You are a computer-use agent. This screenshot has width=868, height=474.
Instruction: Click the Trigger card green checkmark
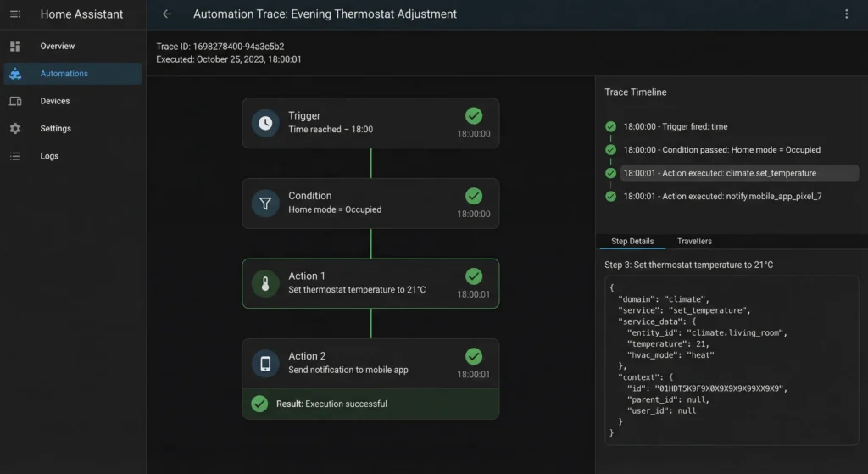tap(473, 115)
